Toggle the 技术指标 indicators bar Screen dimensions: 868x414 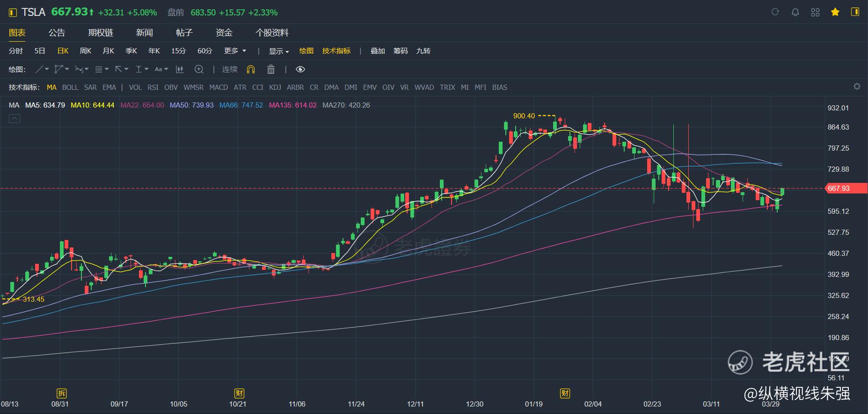(x=336, y=51)
